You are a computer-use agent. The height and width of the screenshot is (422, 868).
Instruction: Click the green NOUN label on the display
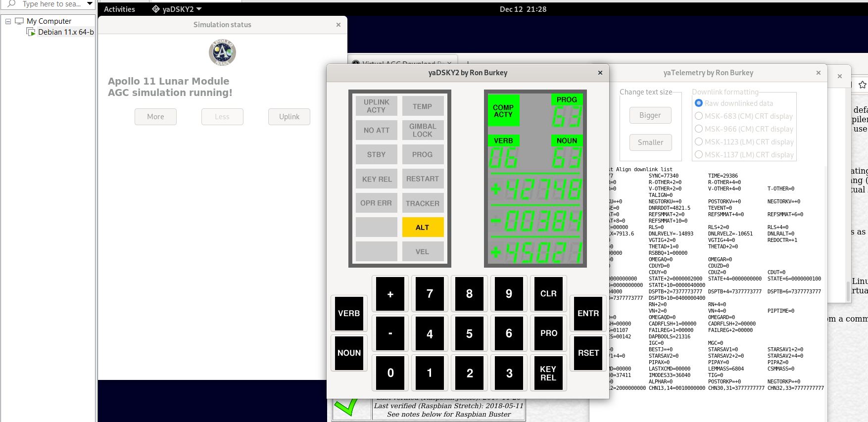[x=567, y=141]
